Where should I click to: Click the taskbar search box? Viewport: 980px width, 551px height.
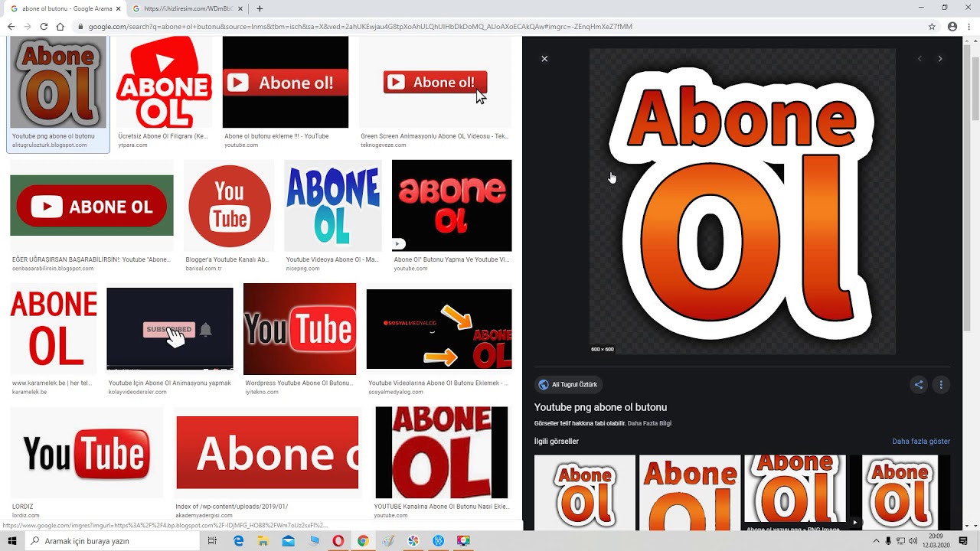113,540
